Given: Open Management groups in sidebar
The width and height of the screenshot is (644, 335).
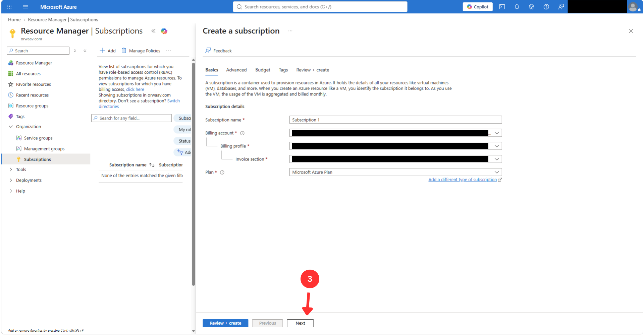Looking at the screenshot, I should [44, 149].
